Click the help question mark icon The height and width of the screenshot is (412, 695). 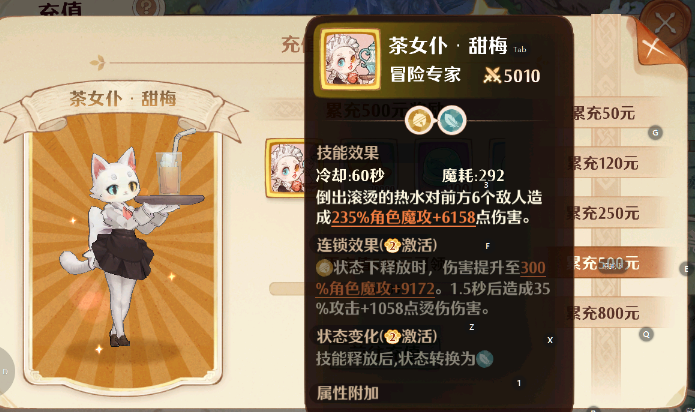tap(145, 7)
